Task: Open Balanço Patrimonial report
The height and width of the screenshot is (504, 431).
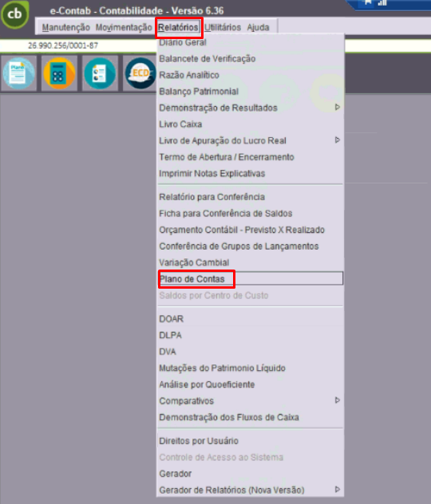Action: tap(251, 92)
